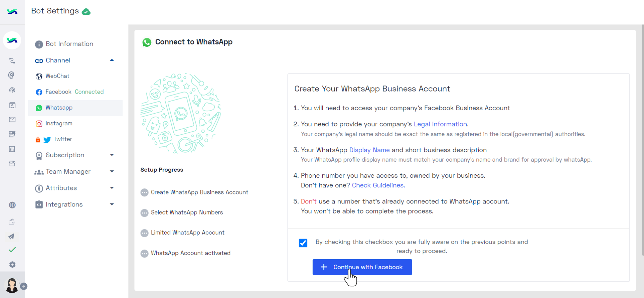This screenshot has height=298, width=644.
Task: Click the flow path icon in sidebar
Action: (12, 61)
